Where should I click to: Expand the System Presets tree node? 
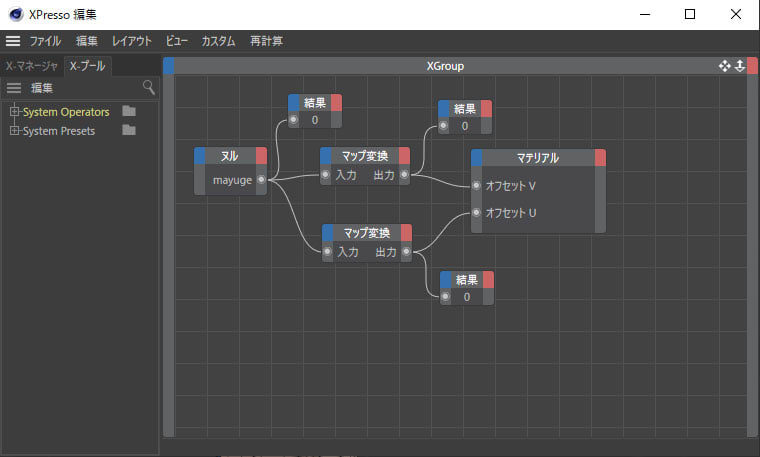(x=14, y=130)
